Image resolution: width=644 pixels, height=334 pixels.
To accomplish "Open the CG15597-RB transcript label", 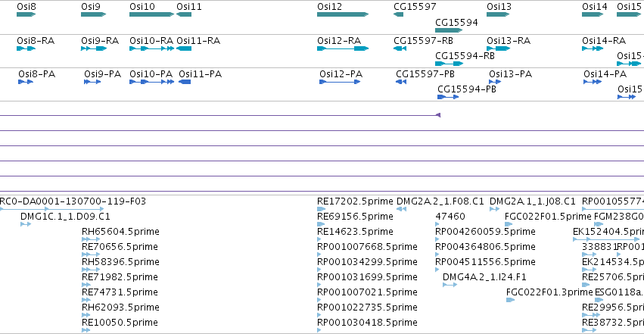I will [x=423, y=41].
